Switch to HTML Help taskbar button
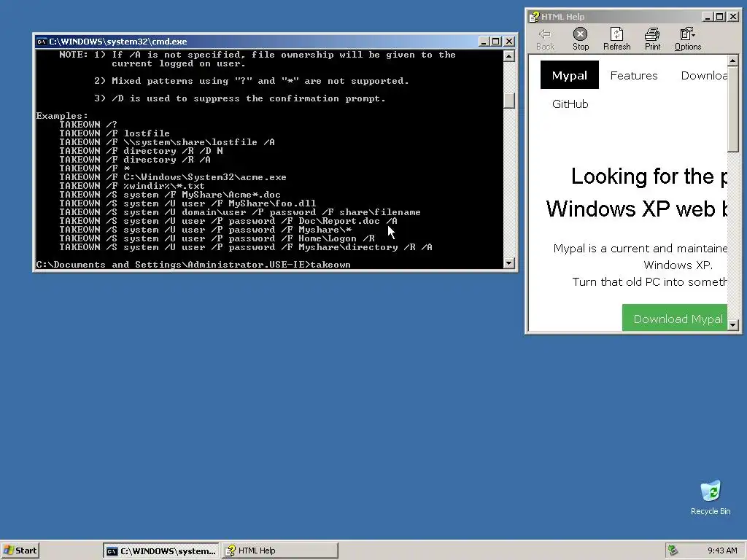 point(279,551)
